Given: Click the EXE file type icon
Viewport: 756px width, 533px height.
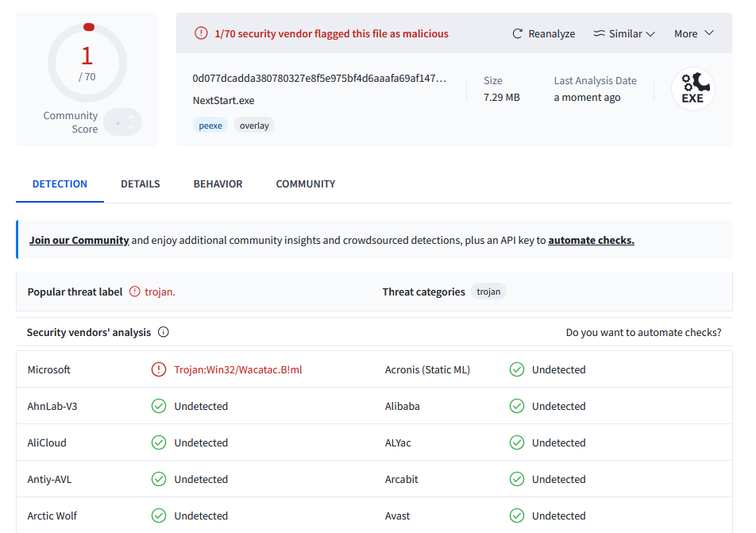Looking at the screenshot, I should click(692, 89).
